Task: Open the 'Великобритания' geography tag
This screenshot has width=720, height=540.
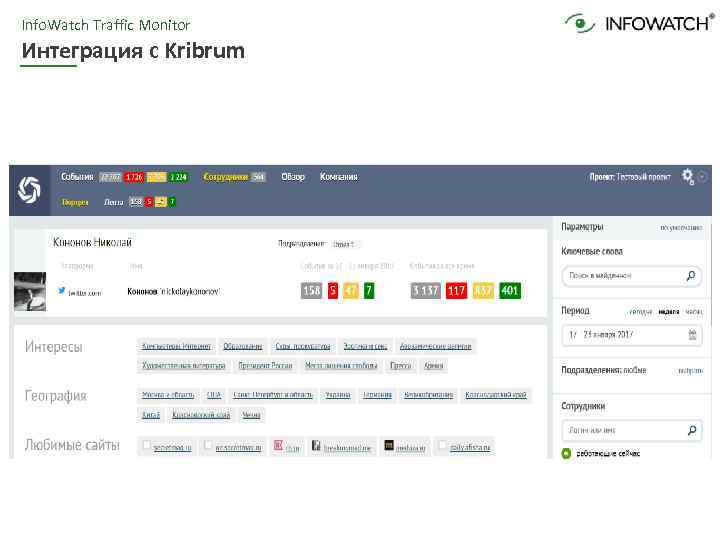Action: point(428,395)
